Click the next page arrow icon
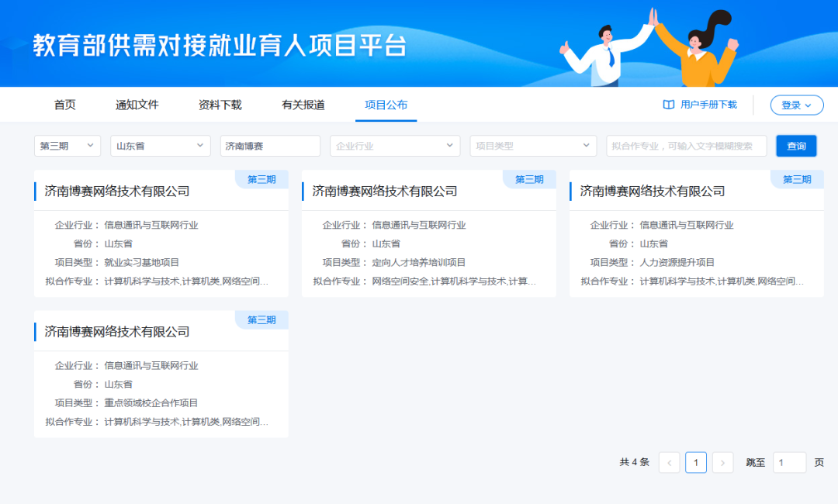Image resolution: width=838 pixels, height=504 pixels. click(722, 462)
